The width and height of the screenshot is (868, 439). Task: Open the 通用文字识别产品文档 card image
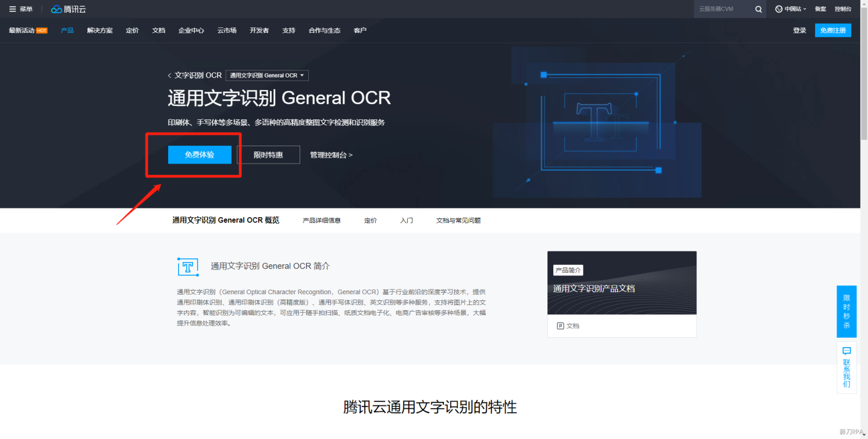click(622, 283)
